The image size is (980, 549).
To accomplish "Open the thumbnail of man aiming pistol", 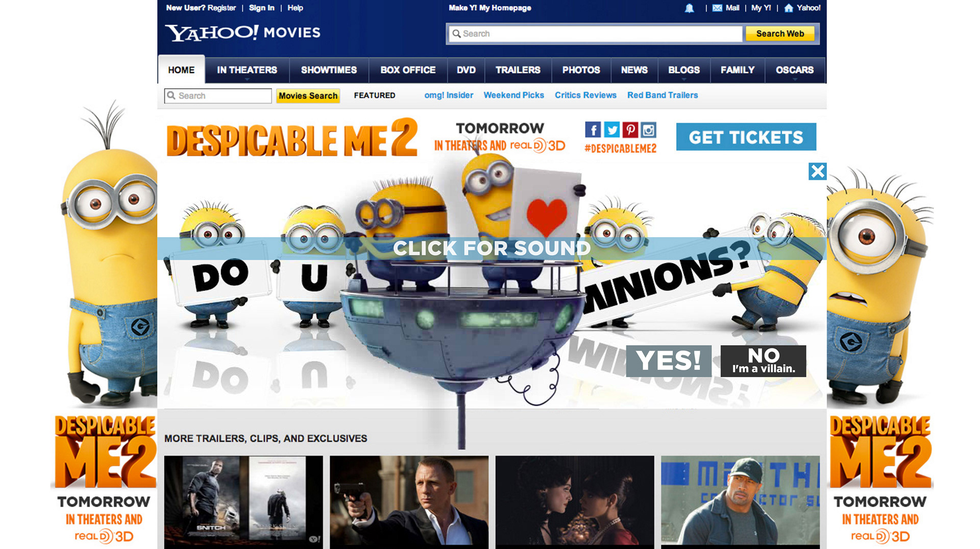I will [x=409, y=502].
